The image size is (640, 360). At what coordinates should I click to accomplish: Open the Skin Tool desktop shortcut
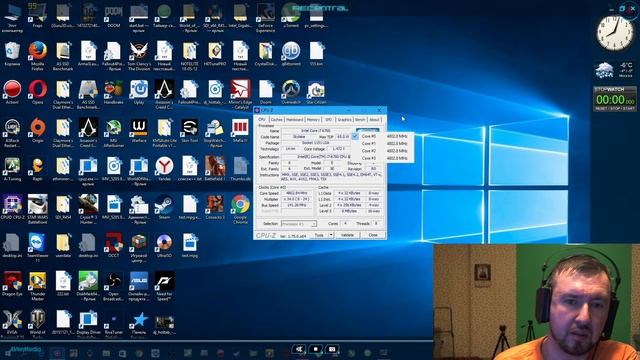click(189, 129)
